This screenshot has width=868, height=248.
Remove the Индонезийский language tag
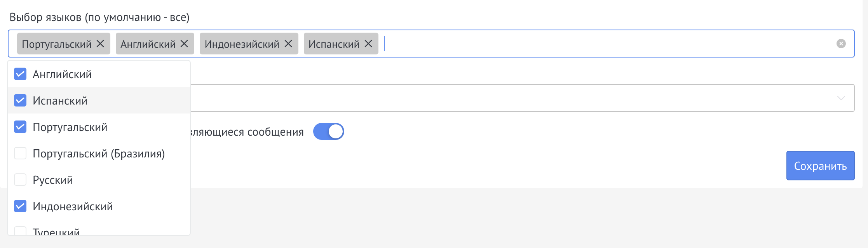tap(288, 44)
